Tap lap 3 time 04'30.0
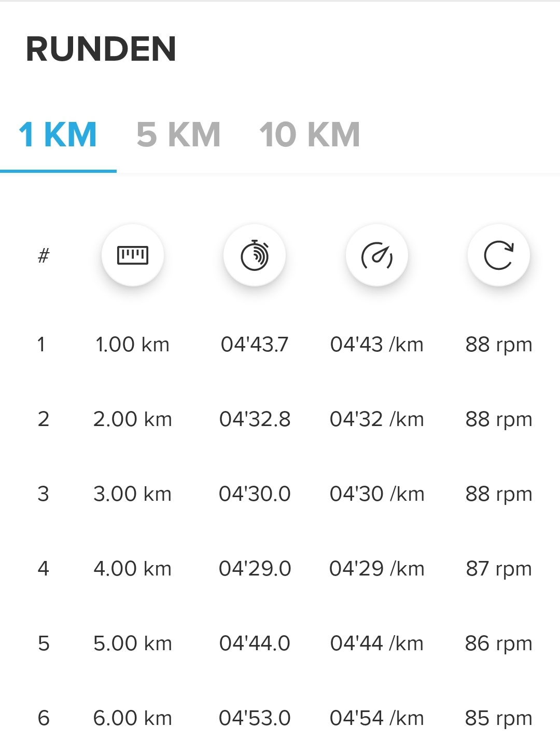This screenshot has height=754, width=560. click(255, 494)
